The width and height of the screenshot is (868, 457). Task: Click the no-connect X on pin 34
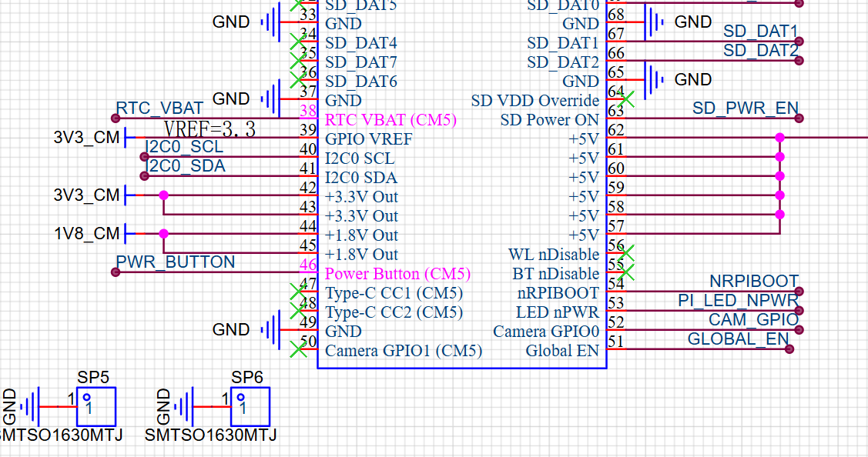coord(298,42)
